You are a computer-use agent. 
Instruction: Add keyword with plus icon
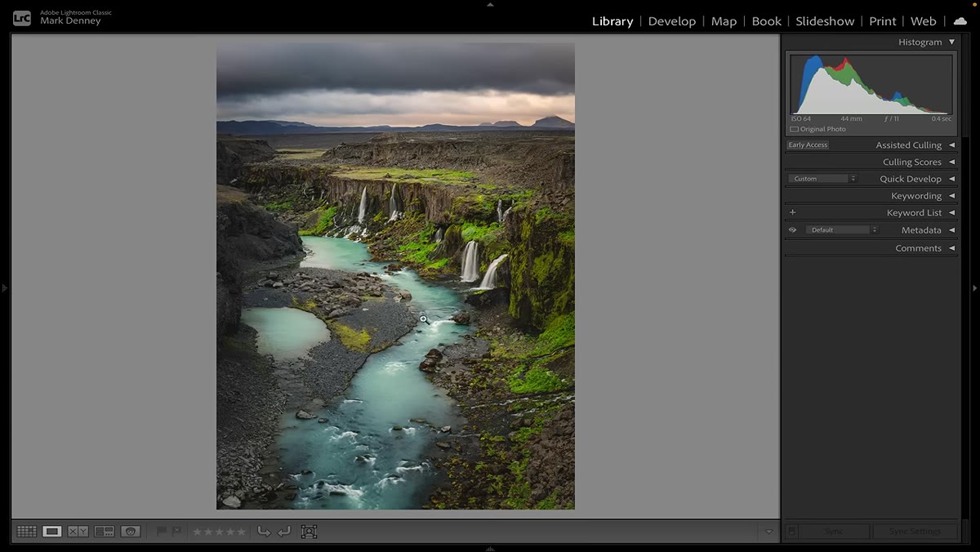click(792, 212)
